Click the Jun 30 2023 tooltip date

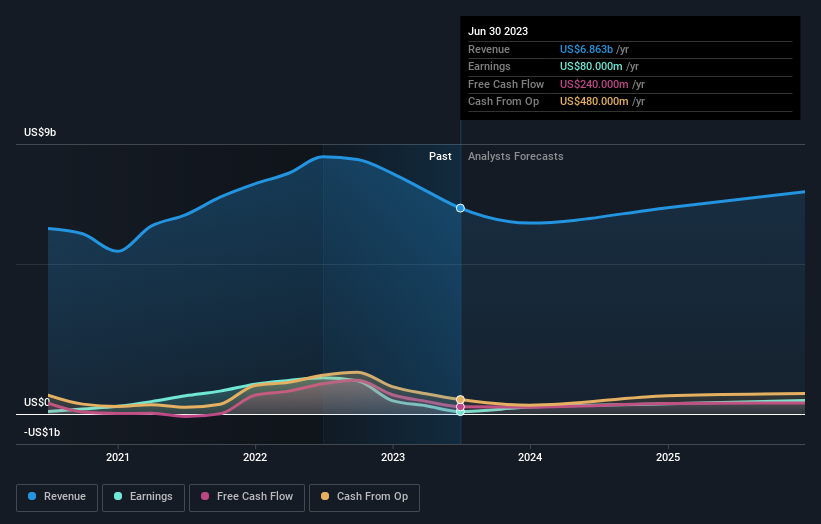pos(498,31)
